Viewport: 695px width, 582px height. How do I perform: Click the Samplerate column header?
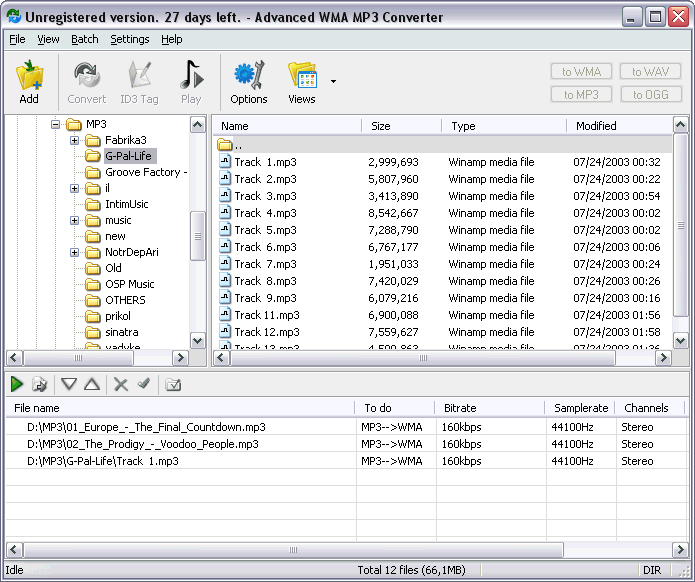580,408
